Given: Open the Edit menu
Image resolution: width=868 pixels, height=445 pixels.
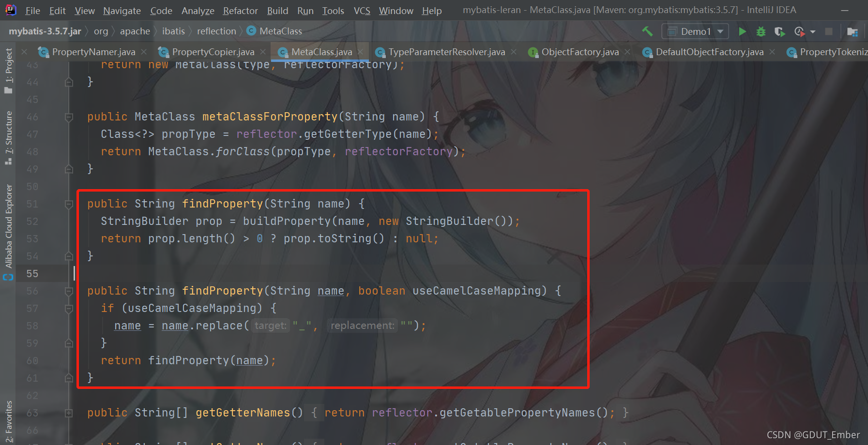Looking at the screenshot, I should pyautogui.click(x=57, y=11).
